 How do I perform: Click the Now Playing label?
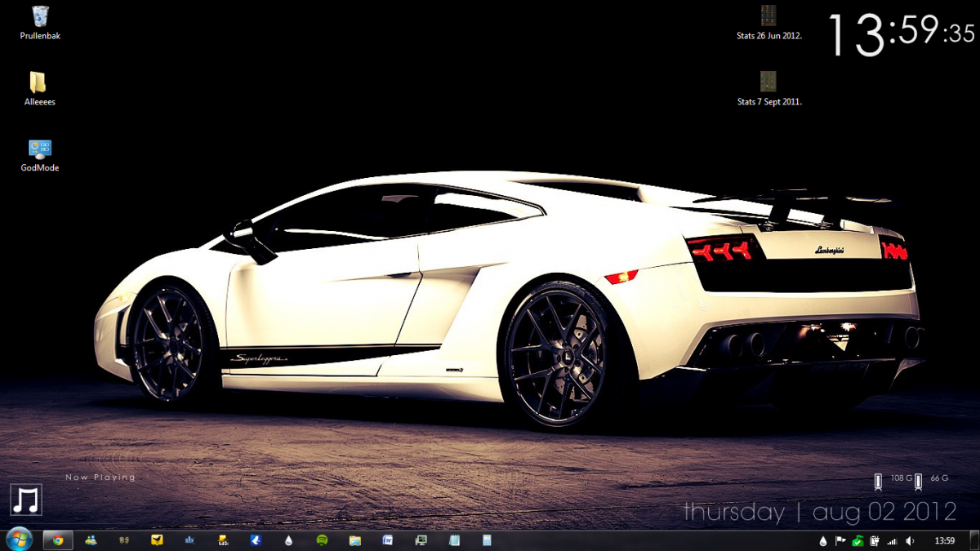100,478
